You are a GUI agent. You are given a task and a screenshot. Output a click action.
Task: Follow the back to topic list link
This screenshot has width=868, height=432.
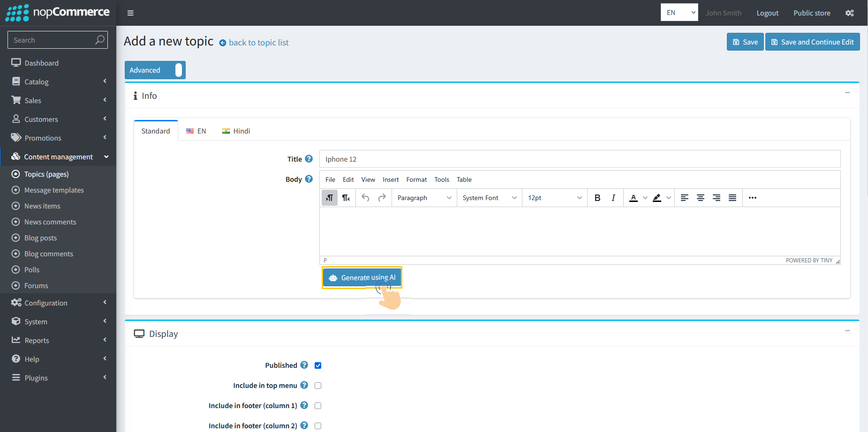pos(258,43)
